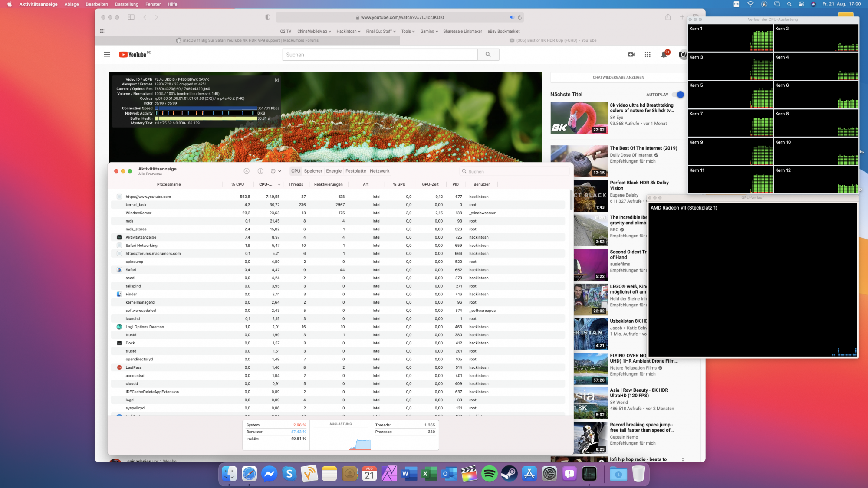Click the YouTube create video camera icon

click(x=631, y=55)
